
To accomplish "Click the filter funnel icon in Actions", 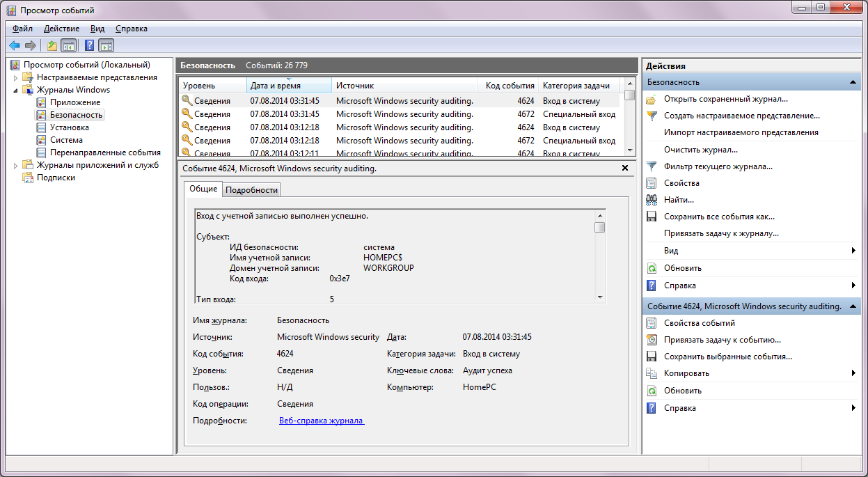I will [652, 166].
